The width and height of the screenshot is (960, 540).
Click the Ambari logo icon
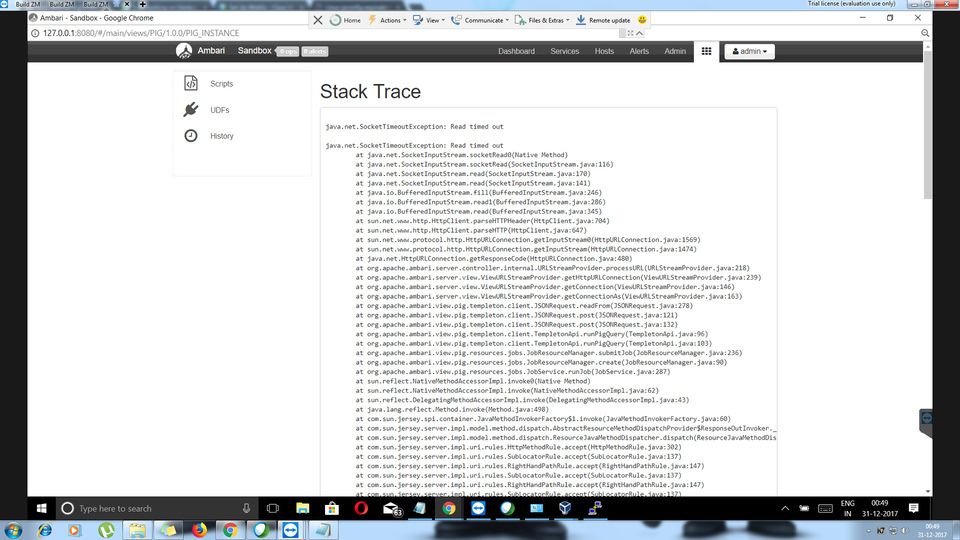tap(184, 51)
